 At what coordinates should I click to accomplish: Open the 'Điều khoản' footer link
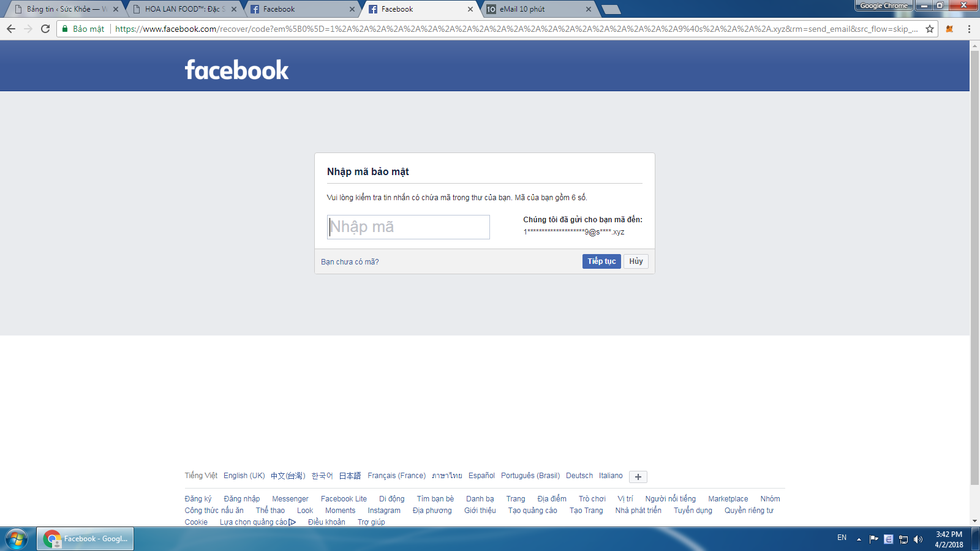coord(326,522)
